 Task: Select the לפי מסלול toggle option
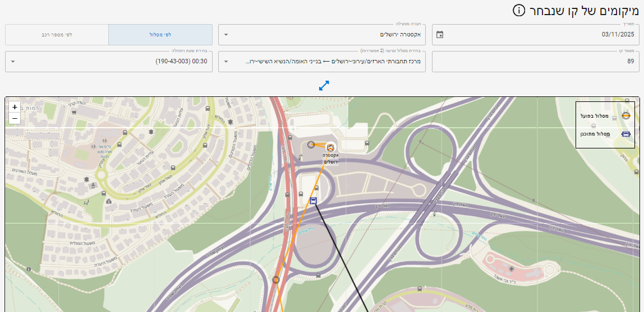(x=160, y=35)
